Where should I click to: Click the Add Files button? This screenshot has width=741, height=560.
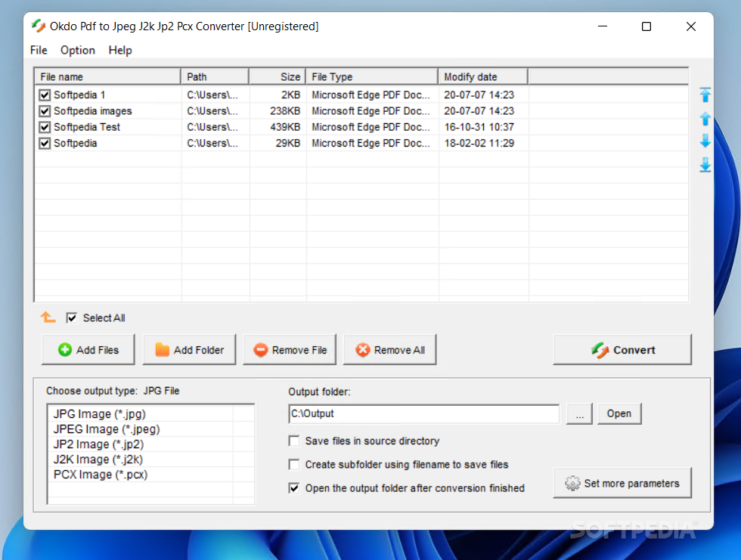pyautogui.click(x=88, y=349)
